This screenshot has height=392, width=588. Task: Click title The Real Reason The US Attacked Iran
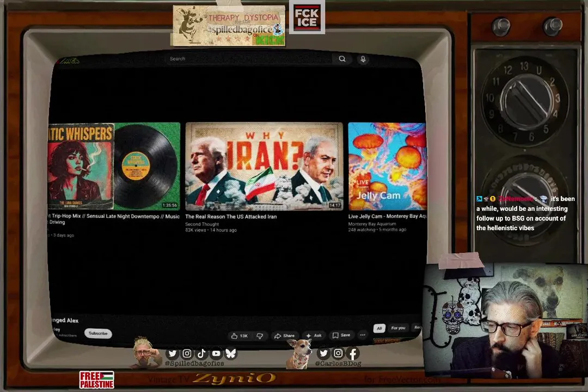(x=231, y=217)
